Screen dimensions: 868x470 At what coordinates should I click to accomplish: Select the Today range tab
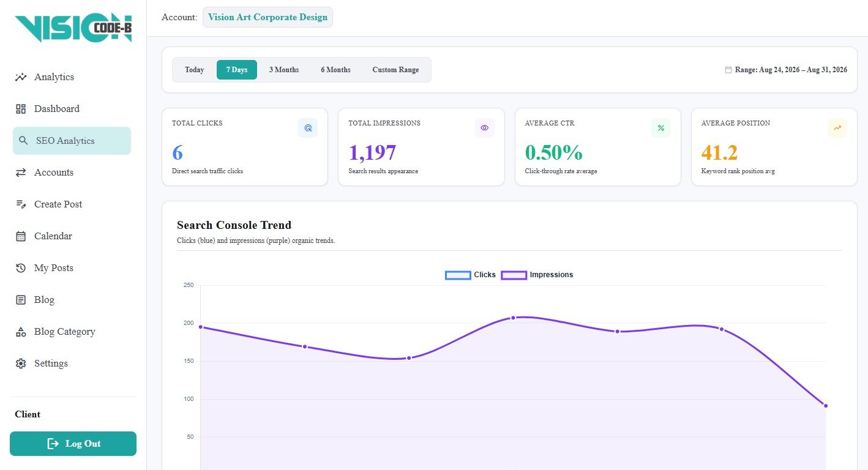point(194,70)
